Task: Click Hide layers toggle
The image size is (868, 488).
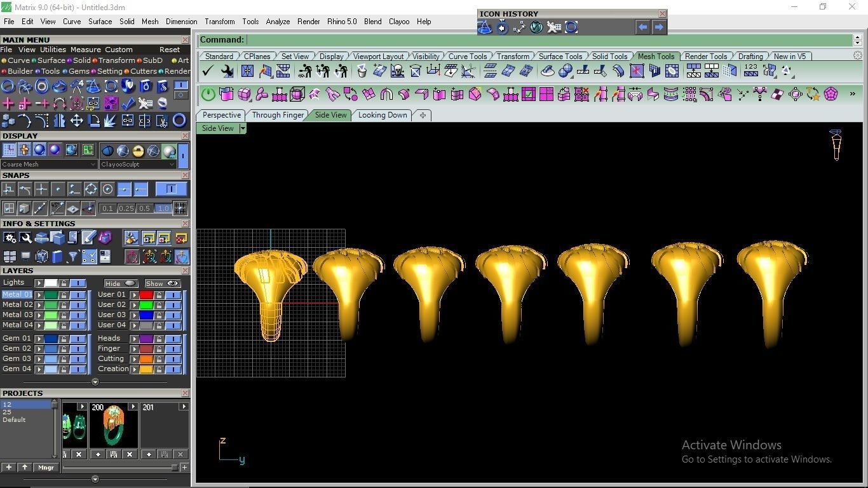Action: pyautogui.click(x=121, y=283)
